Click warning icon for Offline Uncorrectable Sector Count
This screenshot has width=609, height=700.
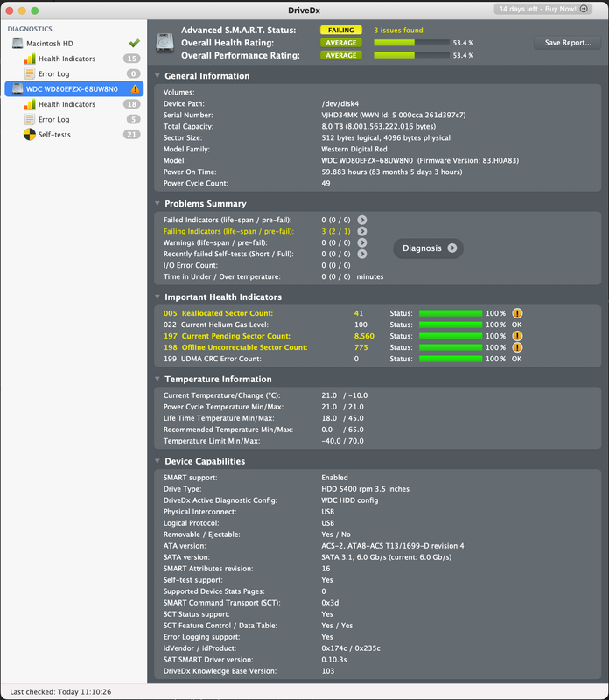point(517,347)
